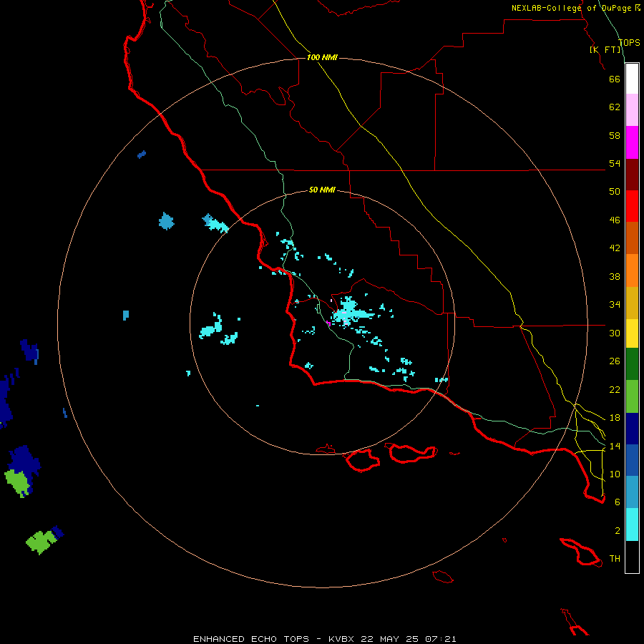Click the dark green legend swatch

[632, 364]
